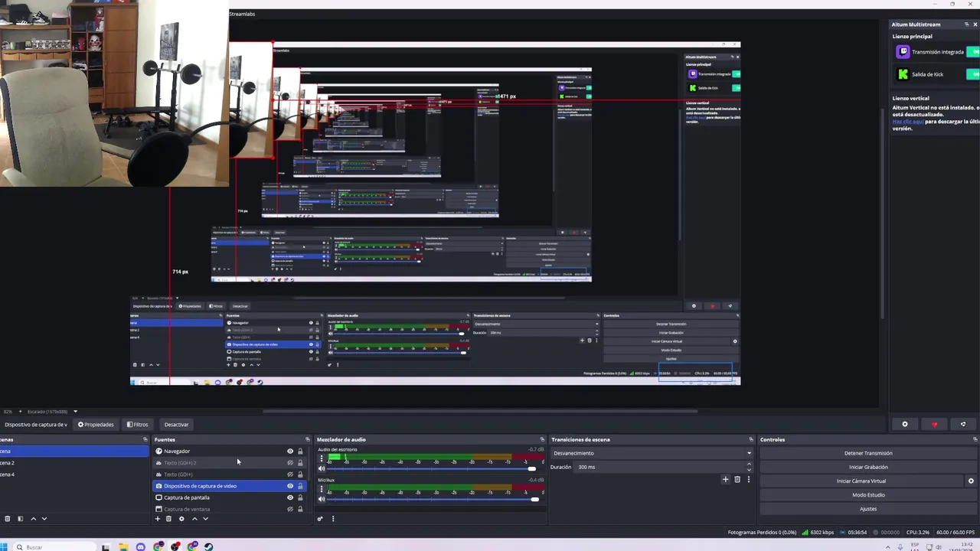Toggle lock on Dispositivo de captura de vídeo
The width and height of the screenshot is (980, 551).
(x=300, y=486)
